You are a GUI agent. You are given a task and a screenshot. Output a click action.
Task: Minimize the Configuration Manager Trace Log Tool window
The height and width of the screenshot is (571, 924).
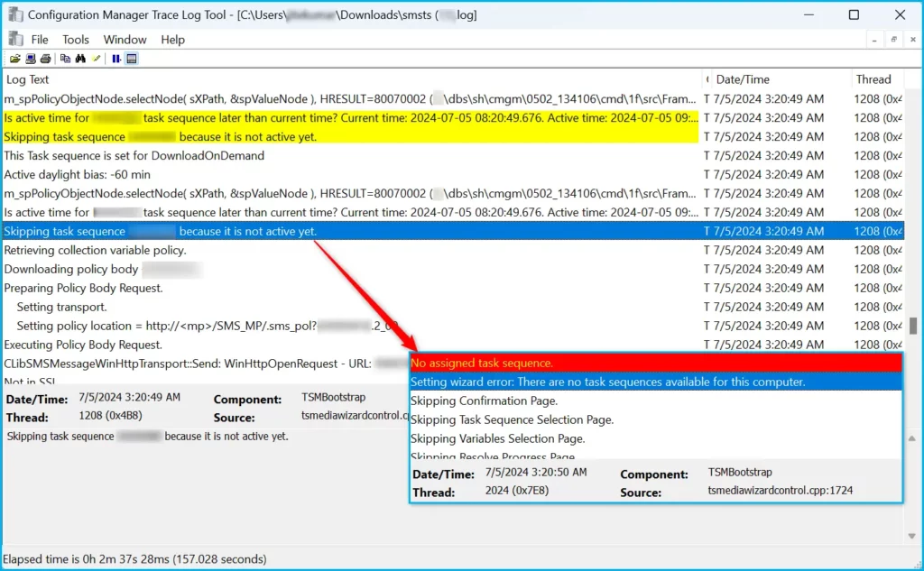[809, 14]
